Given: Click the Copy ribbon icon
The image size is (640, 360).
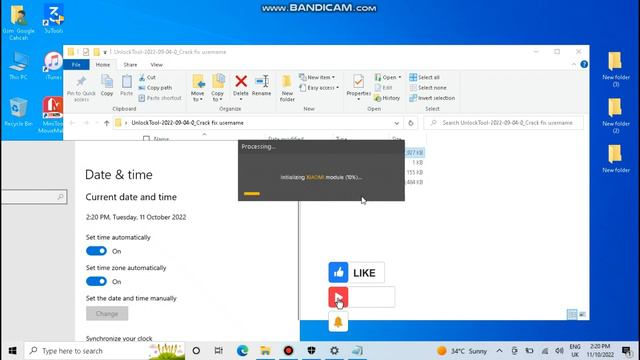Looking at the screenshot, I should point(107,85).
